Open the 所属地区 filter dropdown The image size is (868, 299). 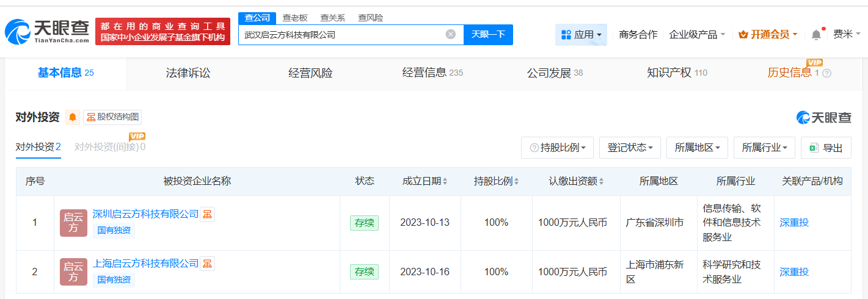(697, 148)
